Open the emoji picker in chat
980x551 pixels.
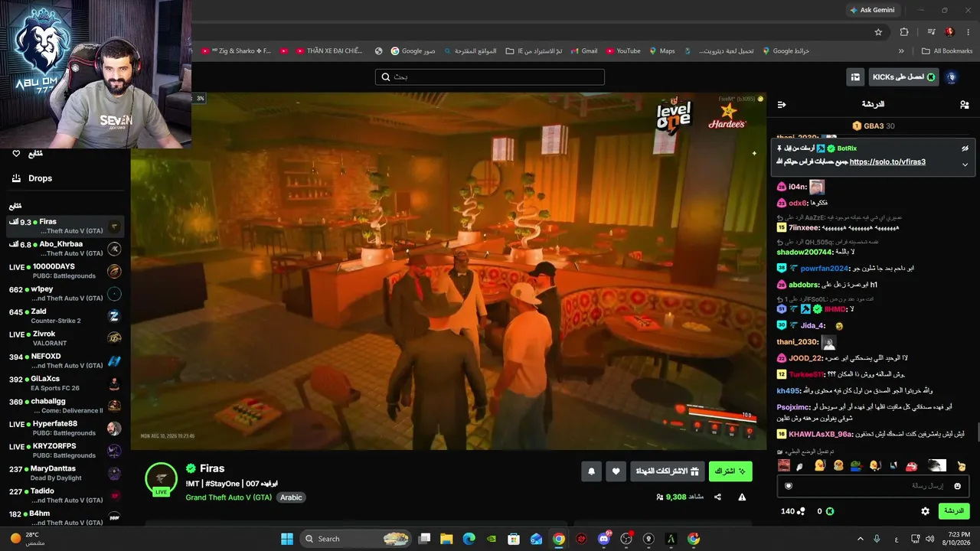click(957, 486)
